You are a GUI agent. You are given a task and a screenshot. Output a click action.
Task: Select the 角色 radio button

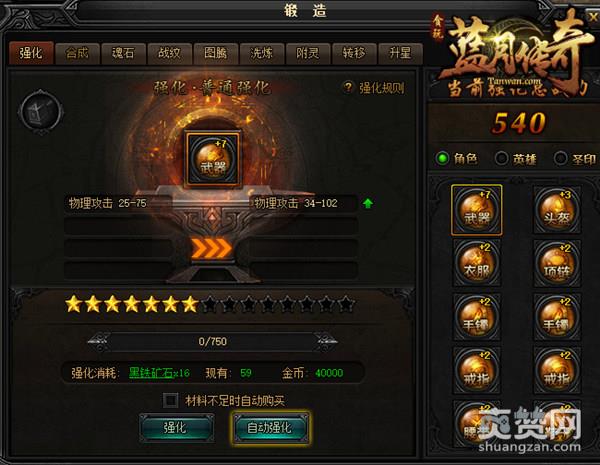pos(442,158)
